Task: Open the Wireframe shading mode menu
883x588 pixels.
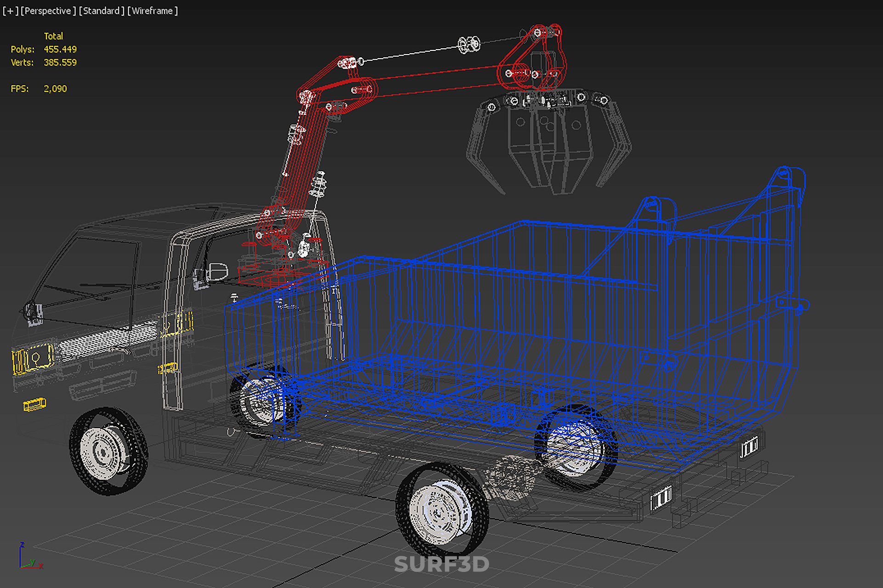Action: click(x=152, y=11)
